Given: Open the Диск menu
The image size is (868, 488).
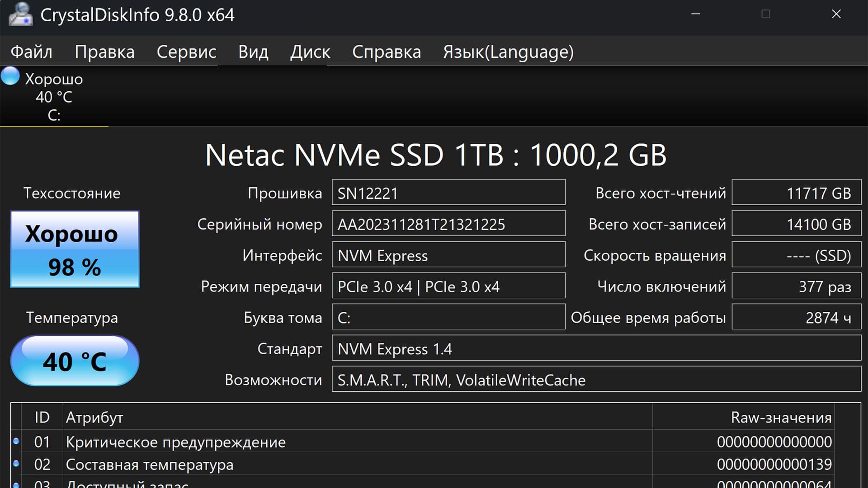Looking at the screenshot, I should coord(310,52).
